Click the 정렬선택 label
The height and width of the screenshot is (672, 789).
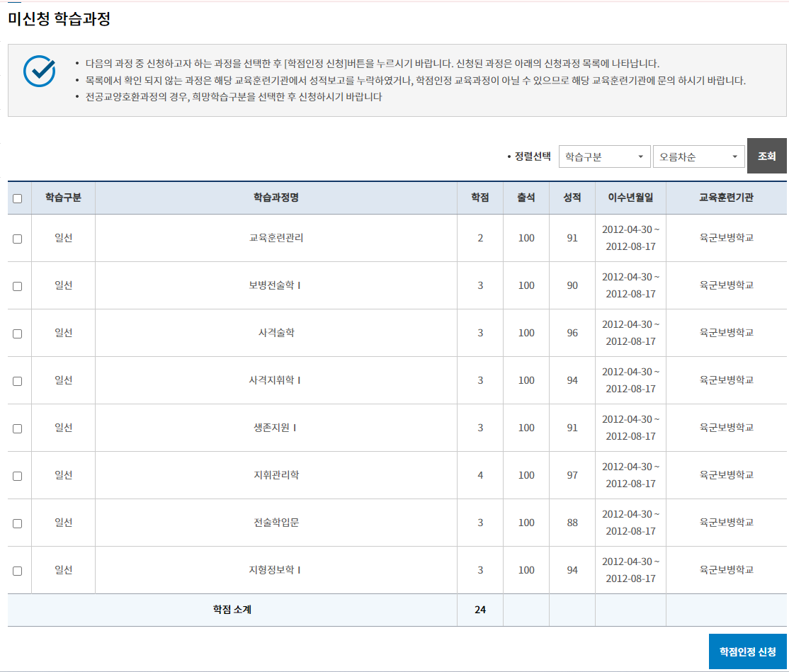(x=533, y=156)
